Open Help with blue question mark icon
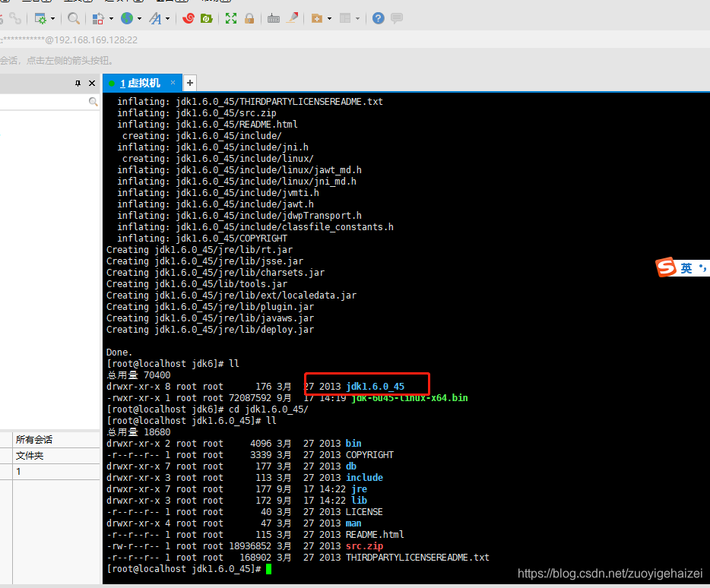Image resolution: width=710 pixels, height=588 pixels. coord(378,18)
